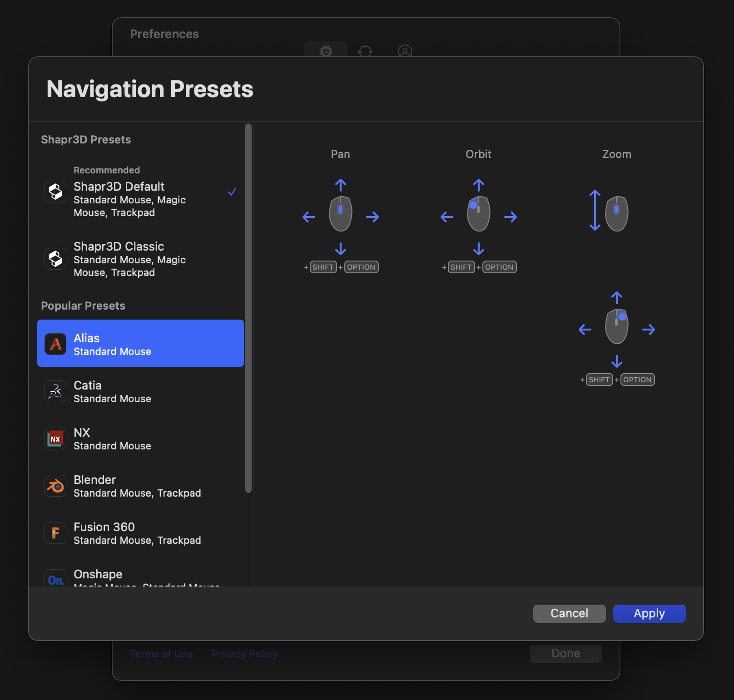The height and width of the screenshot is (700, 734).
Task: Open sync tab in Preferences window
Action: point(365,51)
